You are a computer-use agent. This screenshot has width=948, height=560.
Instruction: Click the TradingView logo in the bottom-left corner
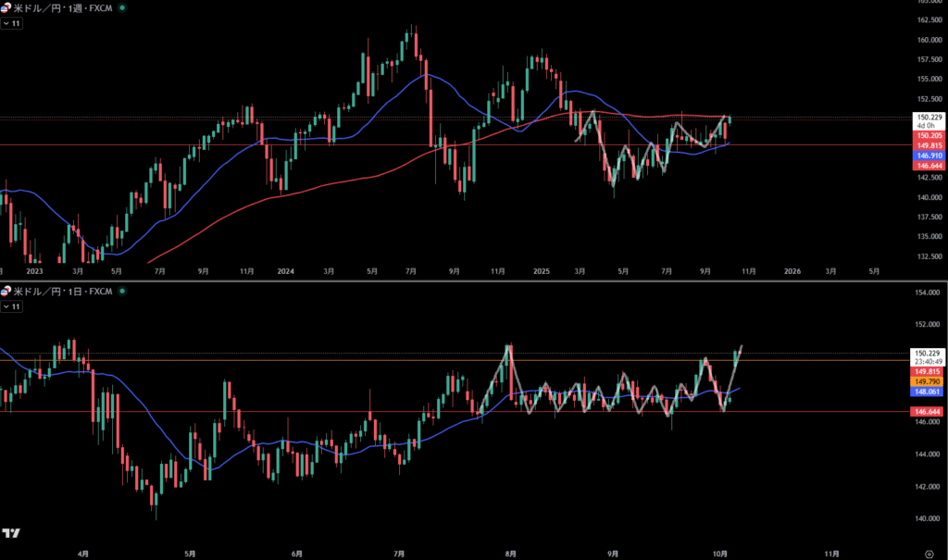pos(11,534)
